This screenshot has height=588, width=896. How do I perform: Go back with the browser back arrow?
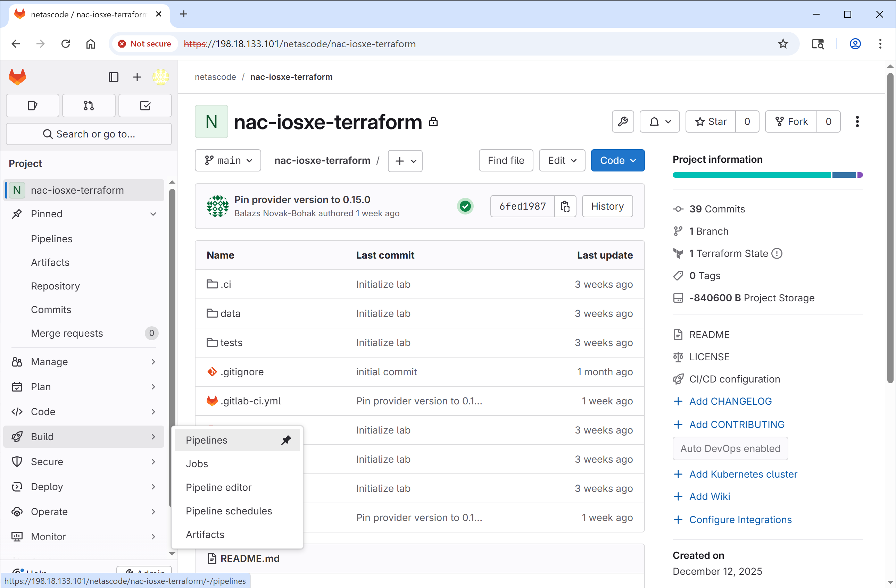(x=16, y=44)
